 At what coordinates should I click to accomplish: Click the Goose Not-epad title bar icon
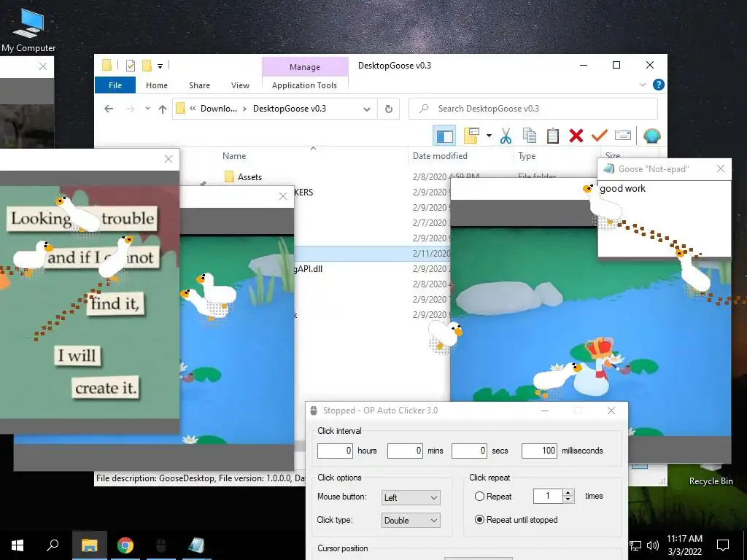(x=609, y=168)
